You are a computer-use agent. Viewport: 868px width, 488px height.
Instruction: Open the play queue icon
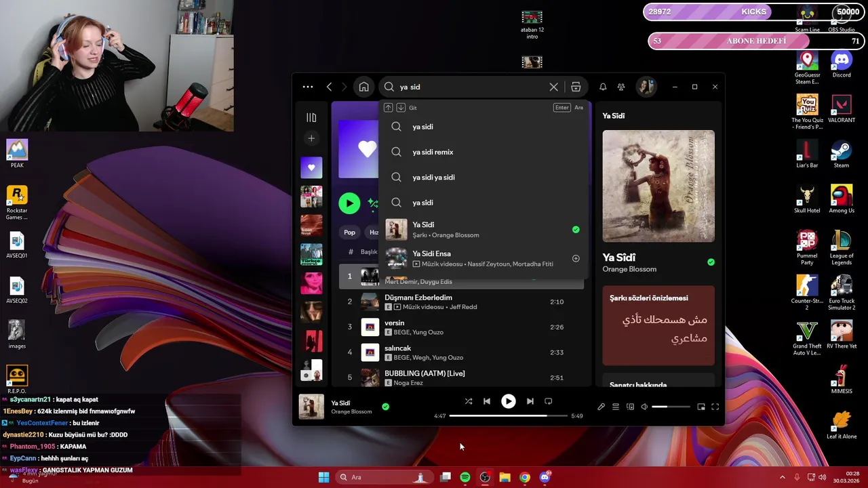(x=616, y=407)
